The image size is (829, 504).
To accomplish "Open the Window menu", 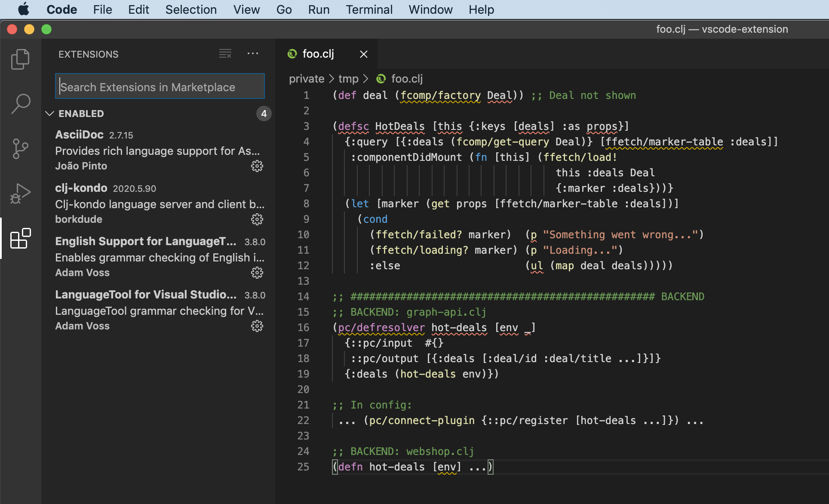I will [x=430, y=9].
